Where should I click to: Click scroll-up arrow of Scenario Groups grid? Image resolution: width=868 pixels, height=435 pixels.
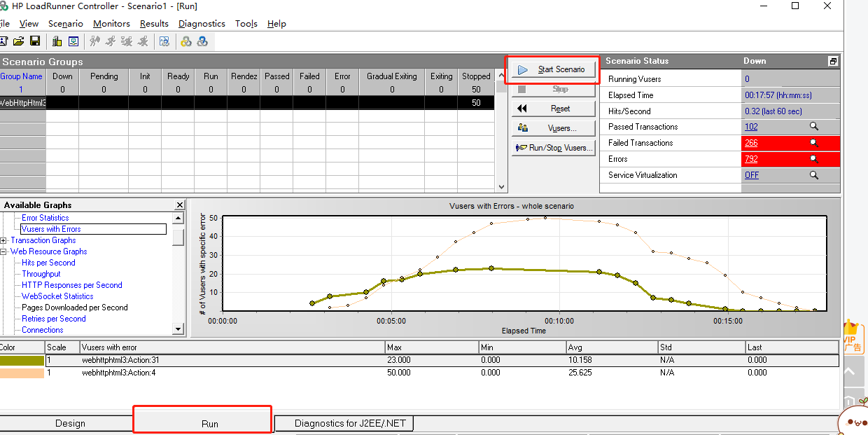[500, 76]
